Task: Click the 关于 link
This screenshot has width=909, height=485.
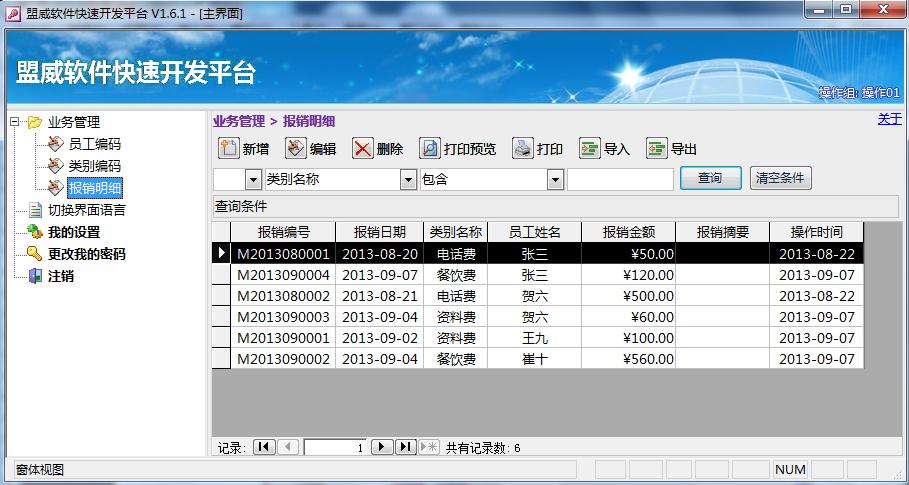Action: coord(889,119)
